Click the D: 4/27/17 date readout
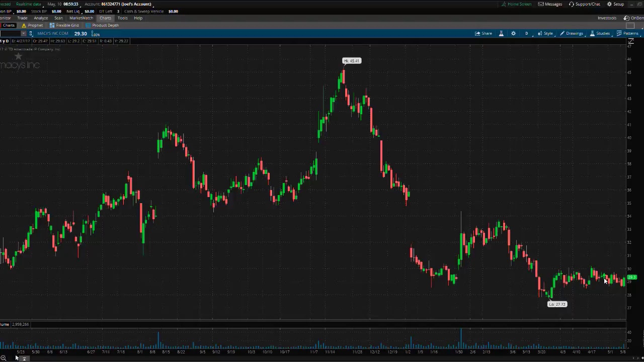Viewport: 644px width, 362px height. pos(21,41)
